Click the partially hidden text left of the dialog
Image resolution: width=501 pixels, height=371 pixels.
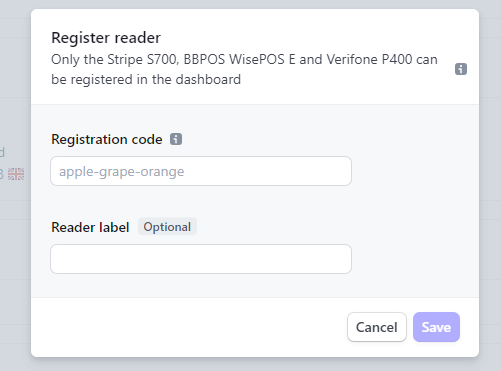click(2, 152)
